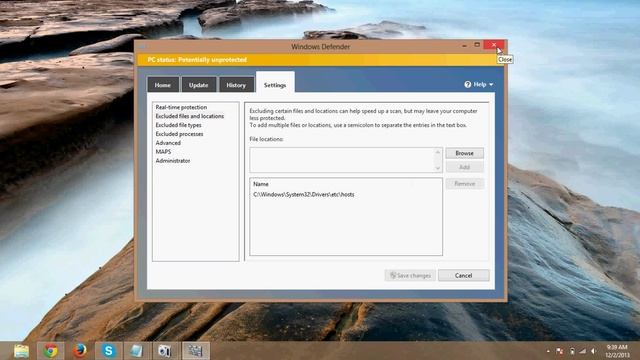Click the Add button
Image resolution: width=640 pixels, height=360 pixels.
click(464, 167)
